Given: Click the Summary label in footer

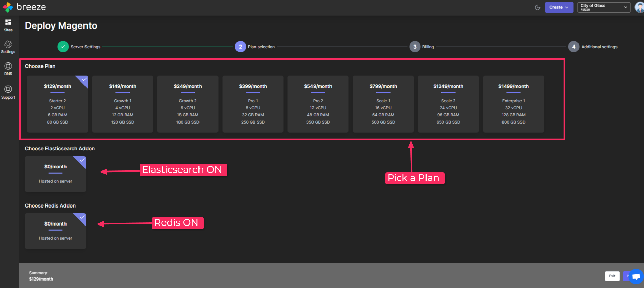Looking at the screenshot, I should 38,273.
